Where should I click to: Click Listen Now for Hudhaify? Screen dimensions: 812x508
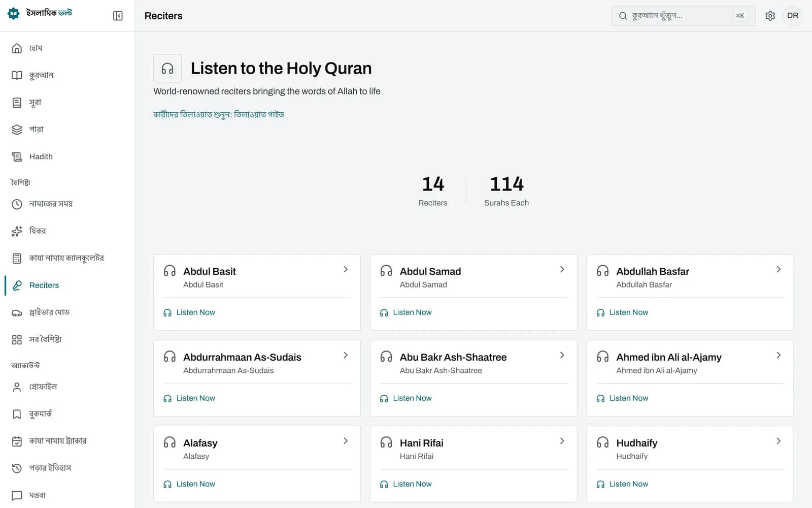(622, 484)
